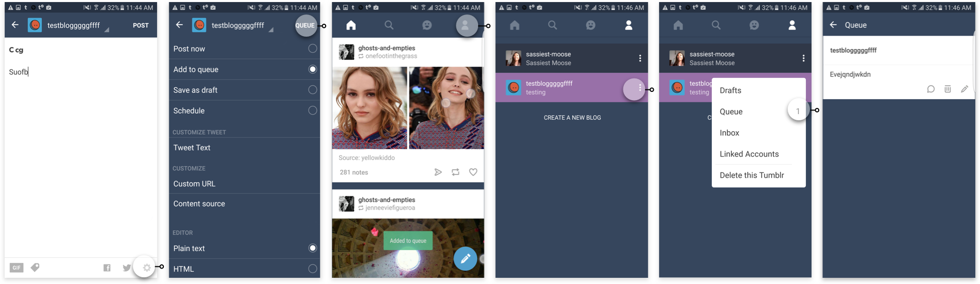Select the testblogggggffff testing blog row

572,88
